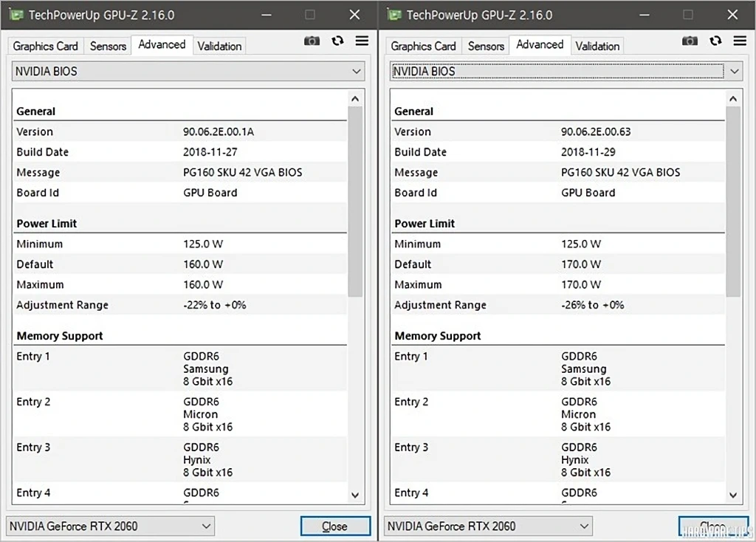This screenshot has width=756, height=542.
Task: Click Default 160.0 W value in left window
Action: pyautogui.click(x=203, y=264)
